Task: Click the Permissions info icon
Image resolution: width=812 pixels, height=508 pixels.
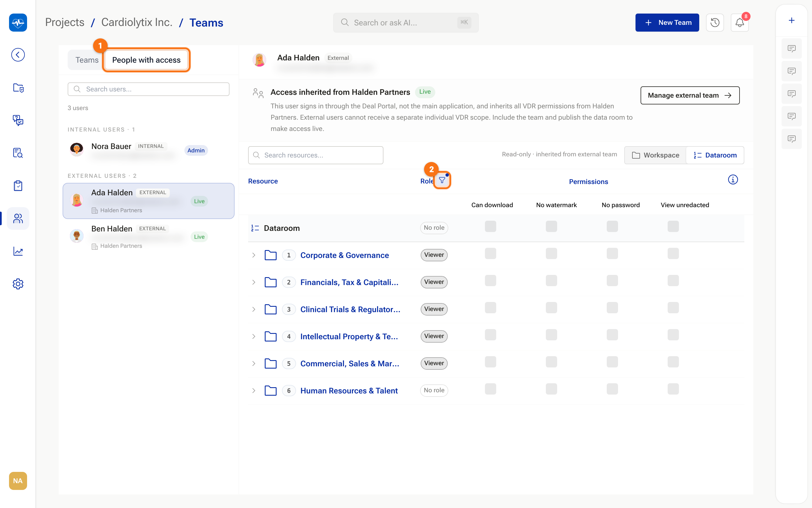Action: coord(733,180)
